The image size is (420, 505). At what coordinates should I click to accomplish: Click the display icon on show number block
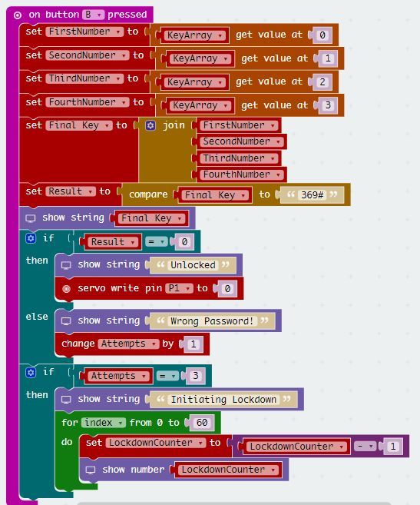[91, 470]
